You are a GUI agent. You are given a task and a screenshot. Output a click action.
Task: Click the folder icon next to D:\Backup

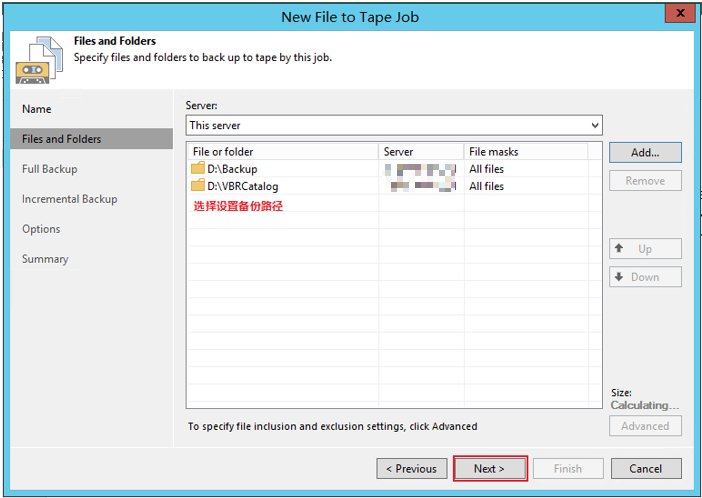pyautogui.click(x=197, y=168)
